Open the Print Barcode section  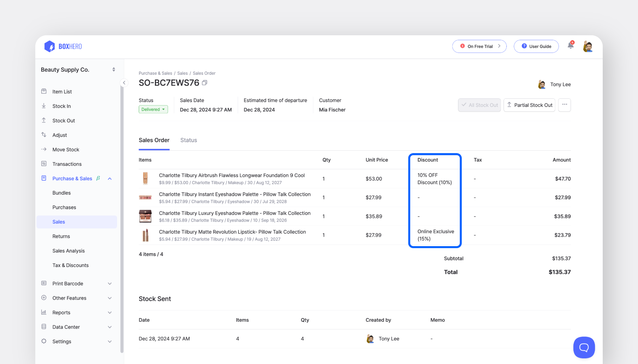[x=67, y=283]
